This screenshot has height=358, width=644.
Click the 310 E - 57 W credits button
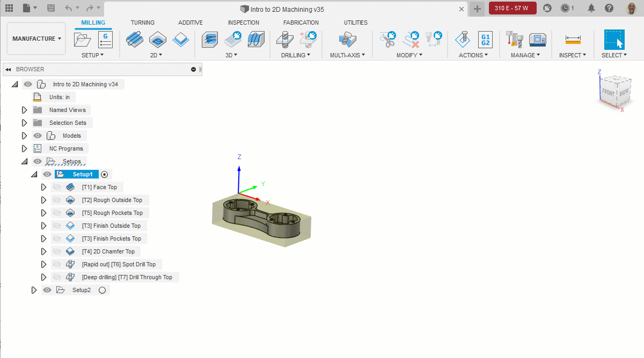click(513, 8)
